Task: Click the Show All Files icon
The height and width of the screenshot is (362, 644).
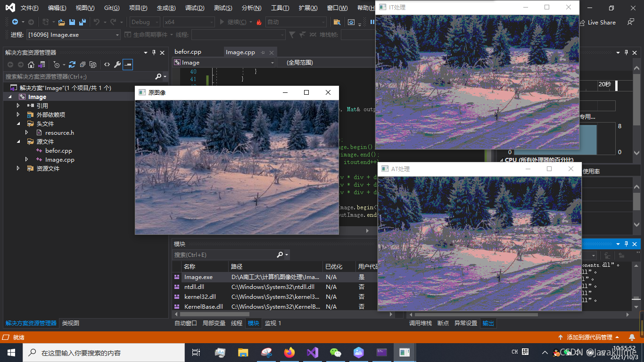Action: coord(93,65)
